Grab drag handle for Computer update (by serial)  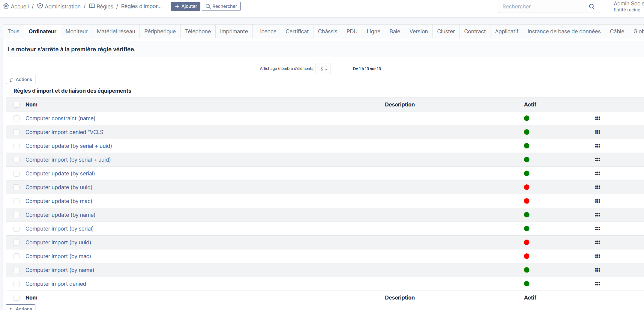tap(598, 174)
